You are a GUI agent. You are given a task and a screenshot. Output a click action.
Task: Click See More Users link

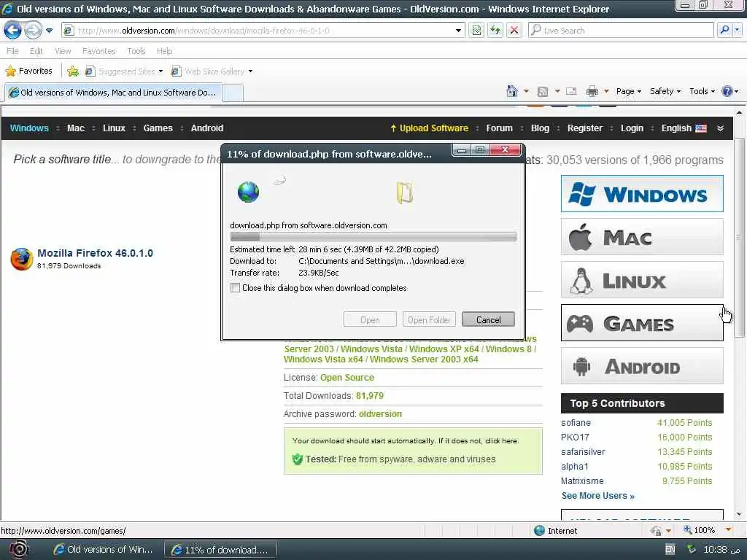point(598,496)
